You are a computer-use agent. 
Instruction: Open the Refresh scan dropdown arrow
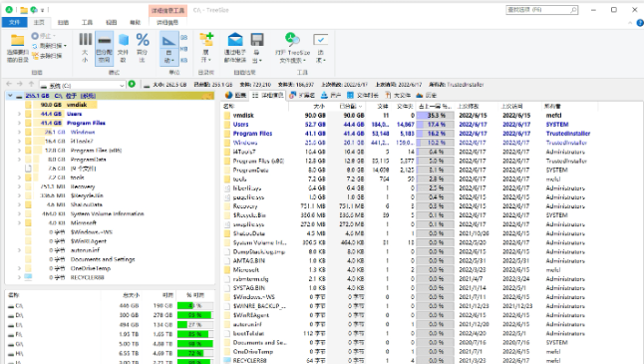coord(66,46)
